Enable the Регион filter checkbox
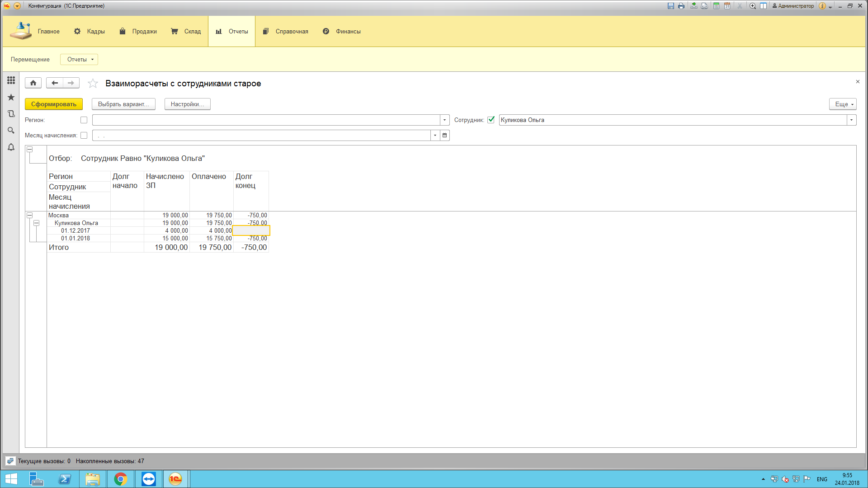The height and width of the screenshot is (488, 868). tap(84, 120)
